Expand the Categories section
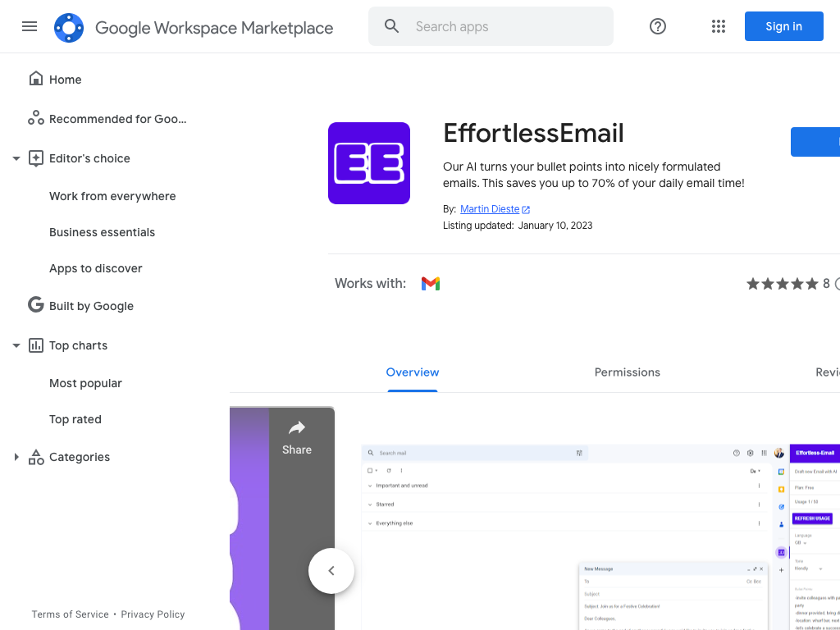 coord(16,457)
